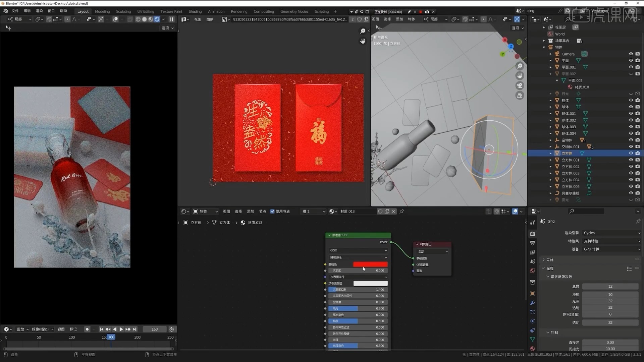This screenshot has height=362, width=644.
Task: Toggle auto keying record button
Action: (87, 329)
